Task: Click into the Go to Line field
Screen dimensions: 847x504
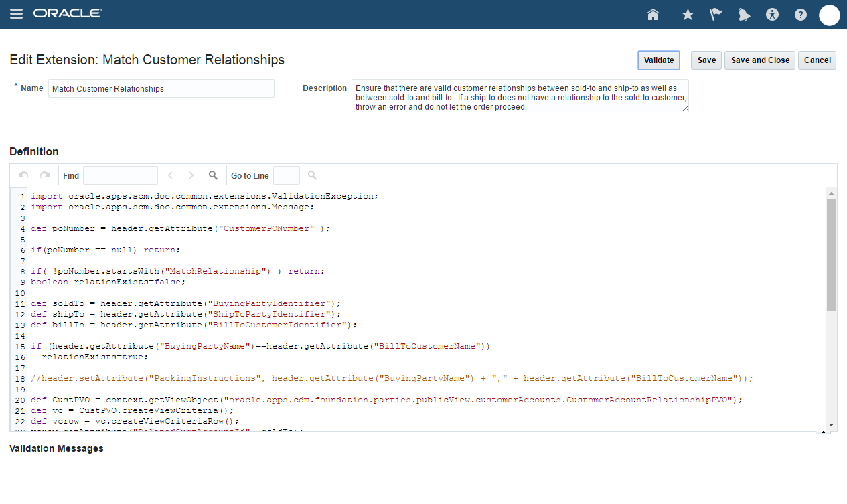Action: [287, 175]
